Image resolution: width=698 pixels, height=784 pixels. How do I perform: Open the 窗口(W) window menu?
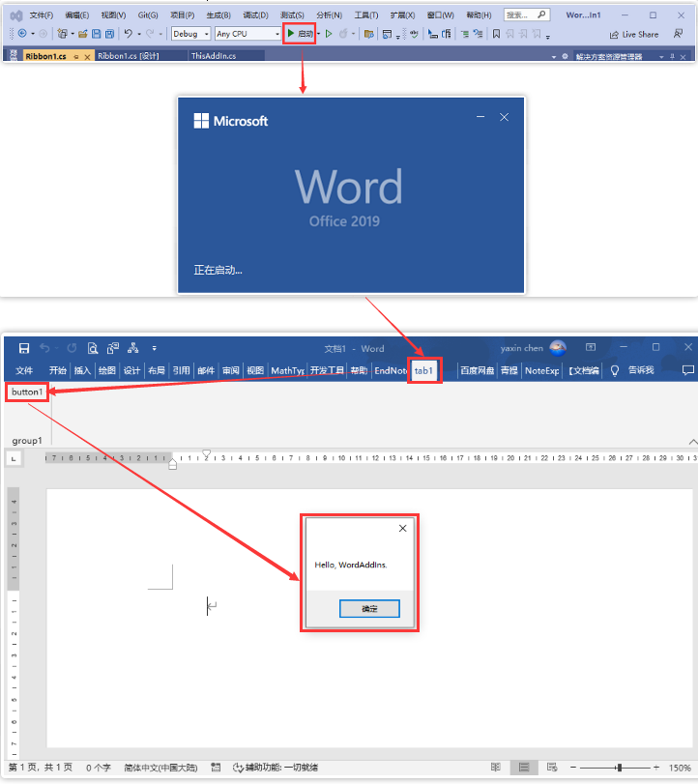(x=440, y=15)
